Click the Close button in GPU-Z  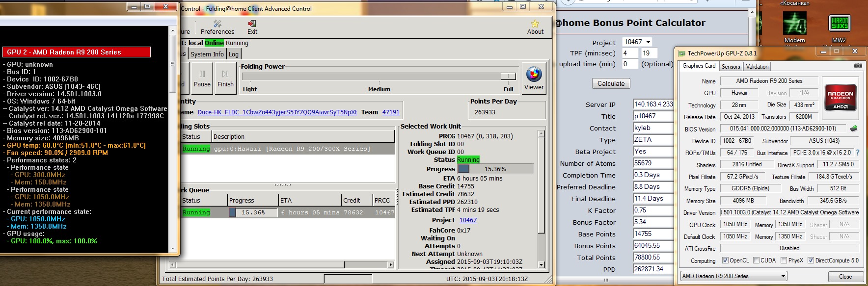845,277
